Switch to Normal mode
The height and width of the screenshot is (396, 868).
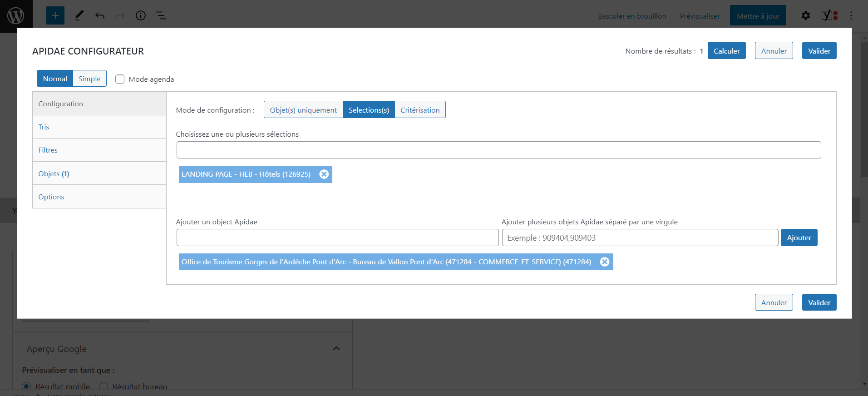(x=55, y=79)
